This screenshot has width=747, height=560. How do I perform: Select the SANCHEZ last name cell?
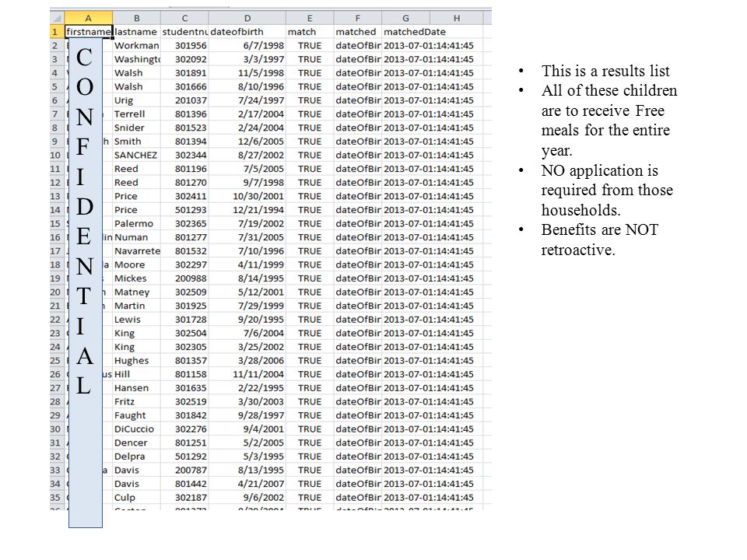click(137, 156)
